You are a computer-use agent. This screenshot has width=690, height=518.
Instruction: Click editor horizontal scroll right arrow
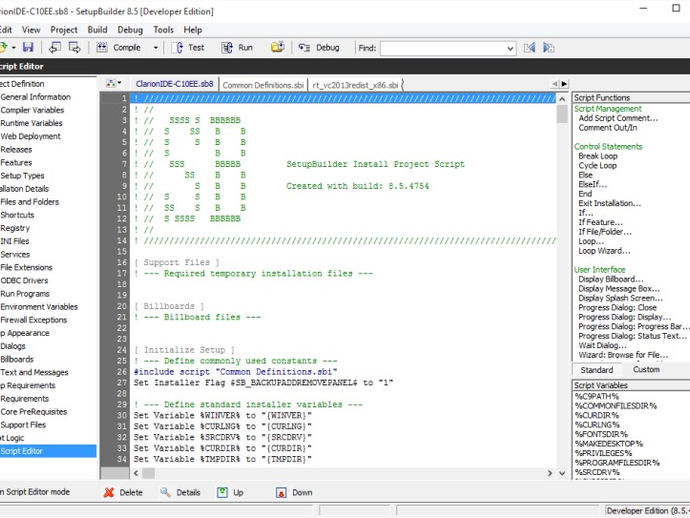550,473
